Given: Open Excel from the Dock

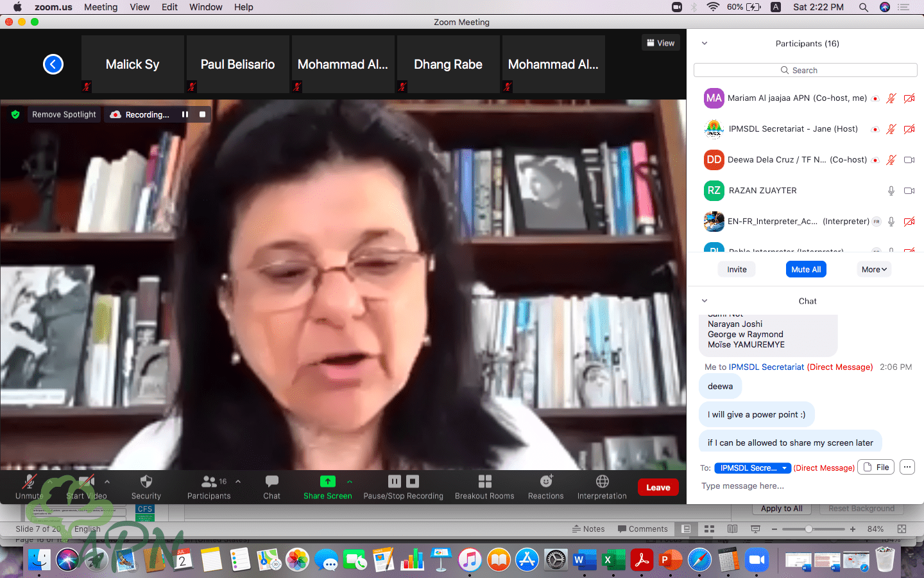Looking at the screenshot, I should pyautogui.click(x=613, y=560).
